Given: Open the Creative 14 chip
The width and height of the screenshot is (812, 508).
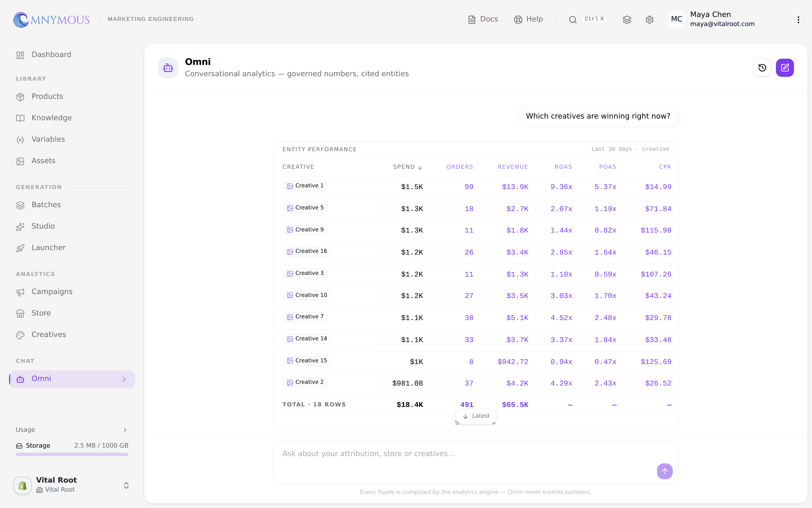Looking at the screenshot, I should (x=307, y=339).
